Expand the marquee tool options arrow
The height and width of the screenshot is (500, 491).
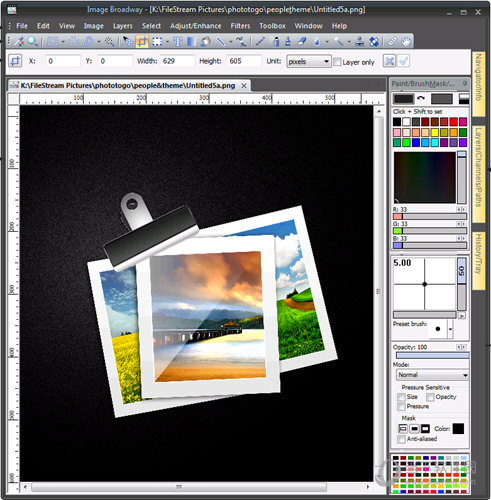coord(63,42)
